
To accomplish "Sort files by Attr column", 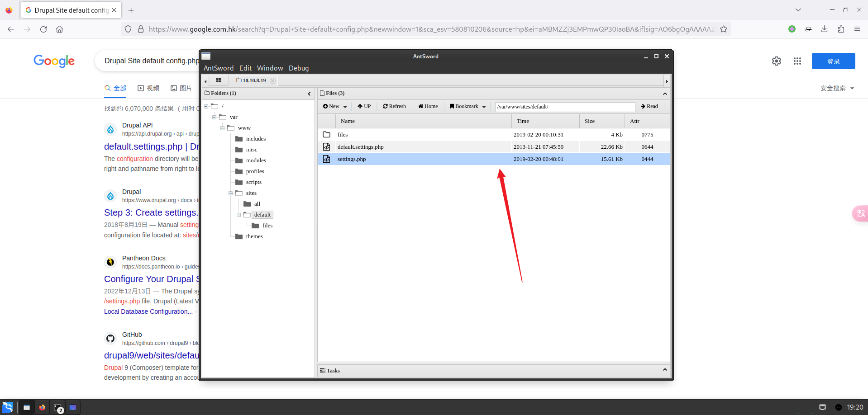I will [x=647, y=121].
